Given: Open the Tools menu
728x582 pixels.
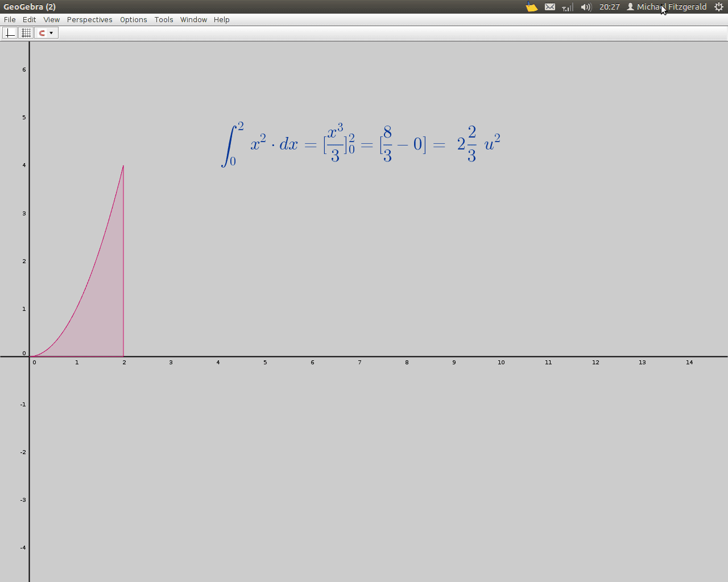Looking at the screenshot, I should [163, 19].
